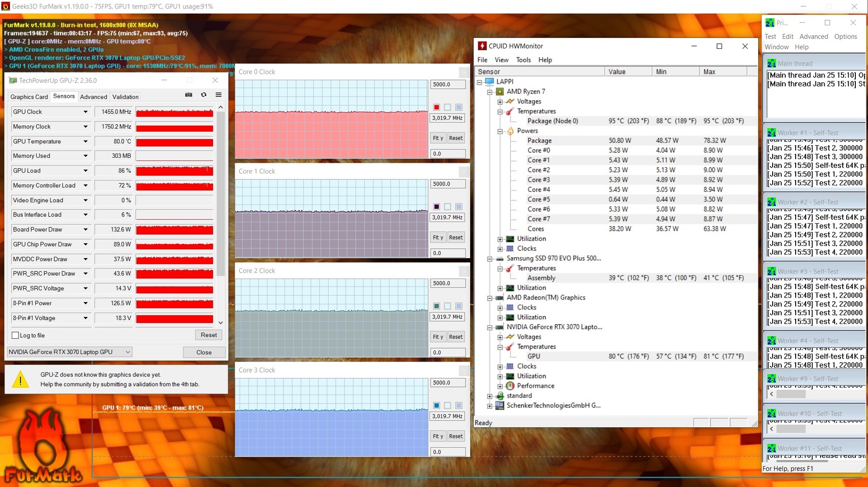Click the Close button in GPU-Z
The height and width of the screenshot is (487, 868).
pos(204,352)
